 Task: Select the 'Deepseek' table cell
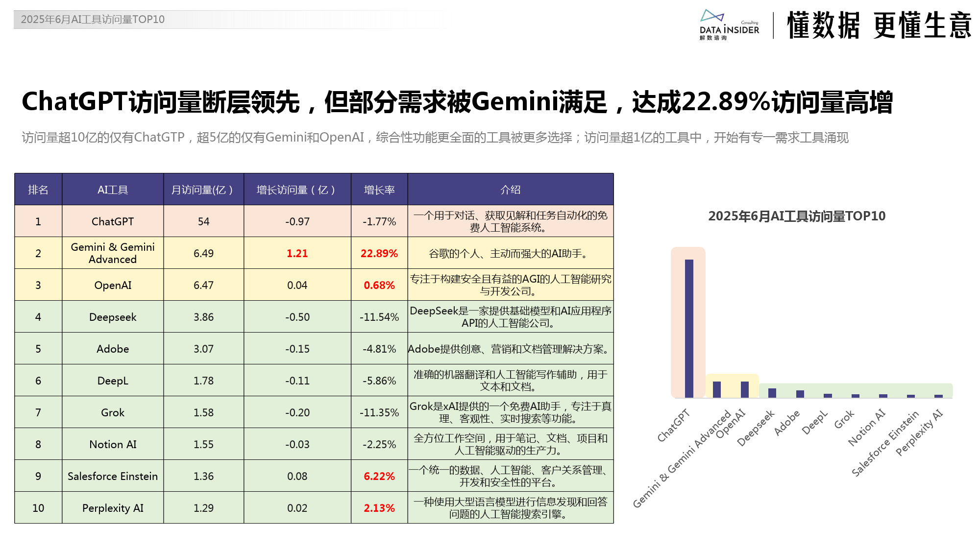click(x=113, y=317)
